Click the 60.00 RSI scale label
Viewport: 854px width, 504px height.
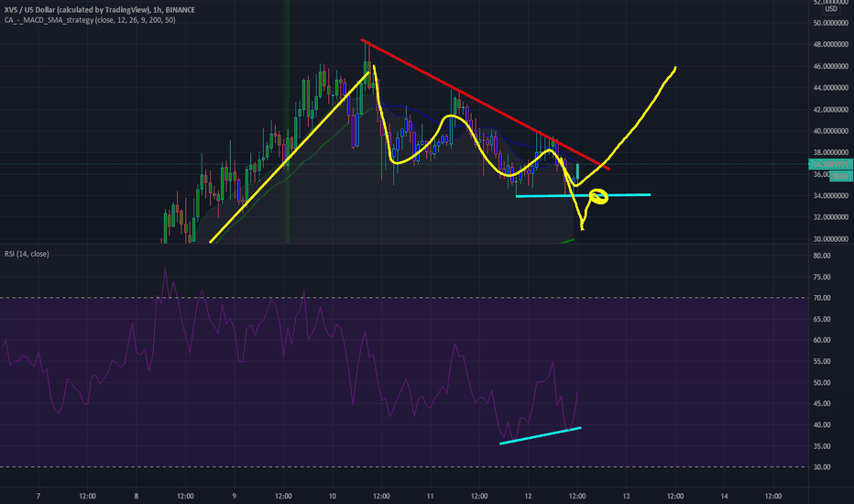tap(821, 340)
